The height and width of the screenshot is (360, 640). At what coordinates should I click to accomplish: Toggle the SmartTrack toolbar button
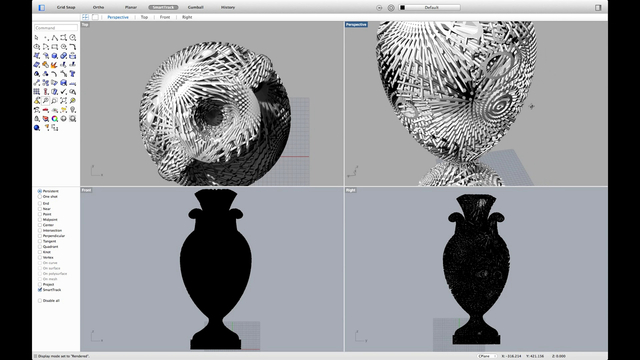click(x=163, y=7)
